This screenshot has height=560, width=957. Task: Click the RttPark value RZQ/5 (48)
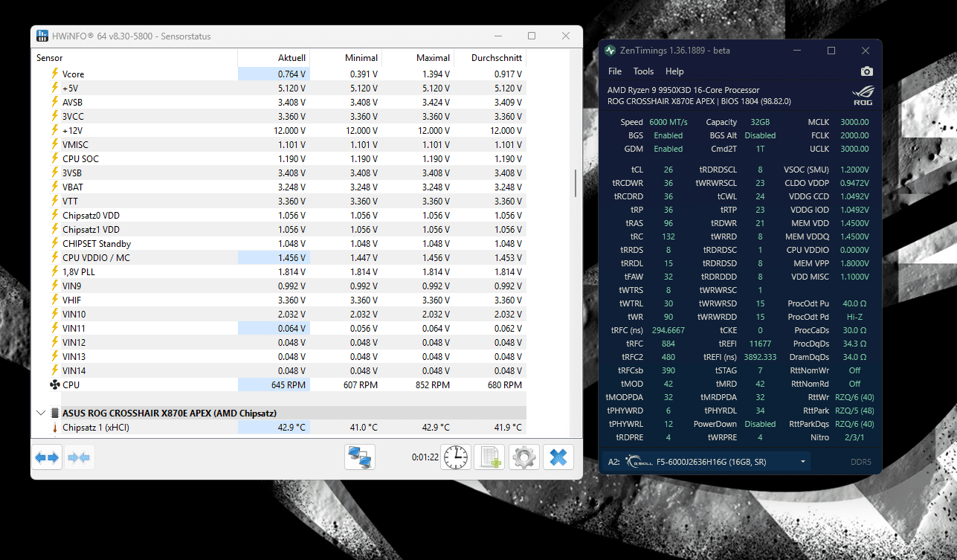point(854,411)
